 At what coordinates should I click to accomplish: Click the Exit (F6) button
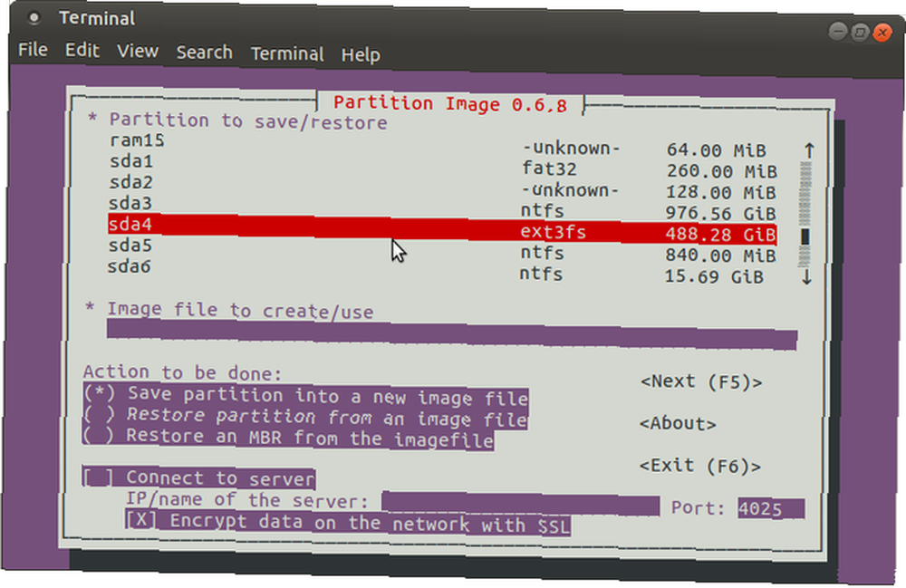coord(700,466)
